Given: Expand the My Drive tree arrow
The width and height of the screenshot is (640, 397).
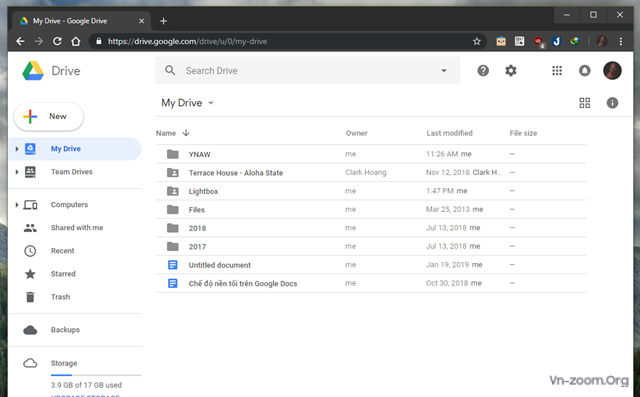Looking at the screenshot, I should (x=17, y=149).
